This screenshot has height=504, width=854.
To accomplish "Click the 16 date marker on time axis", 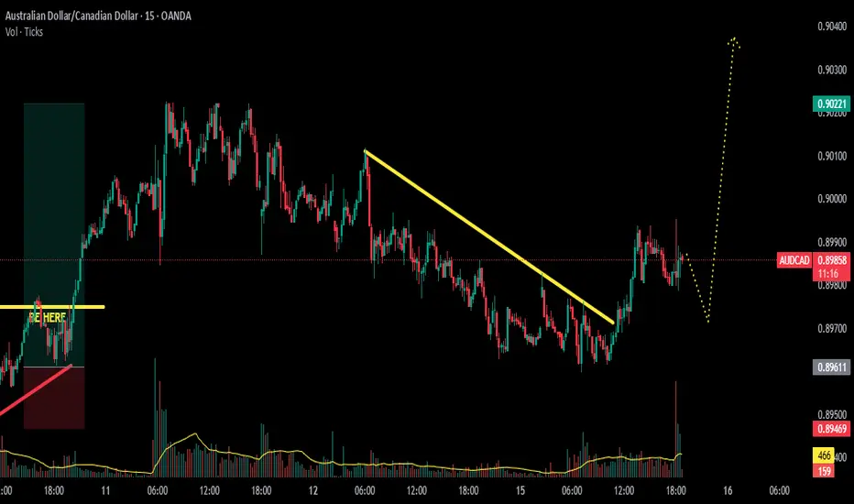I will pos(728,490).
